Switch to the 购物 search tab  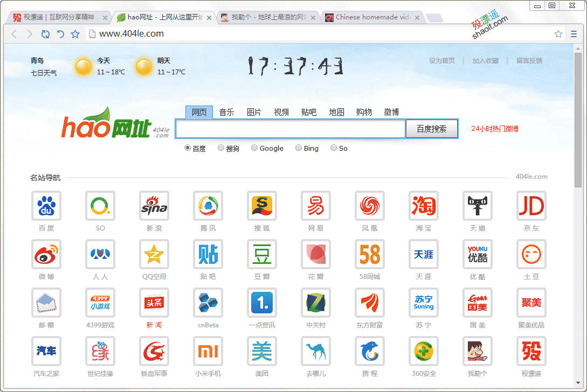[x=364, y=112]
